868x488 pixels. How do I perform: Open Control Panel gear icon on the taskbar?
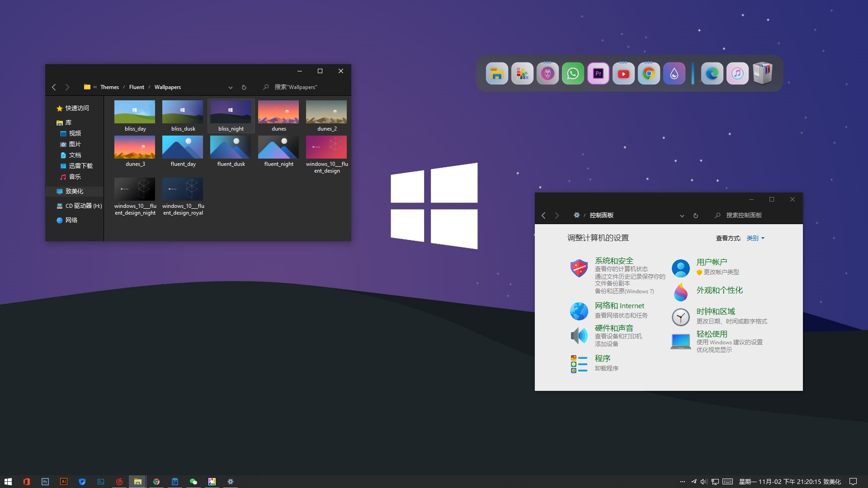click(x=230, y=482)
